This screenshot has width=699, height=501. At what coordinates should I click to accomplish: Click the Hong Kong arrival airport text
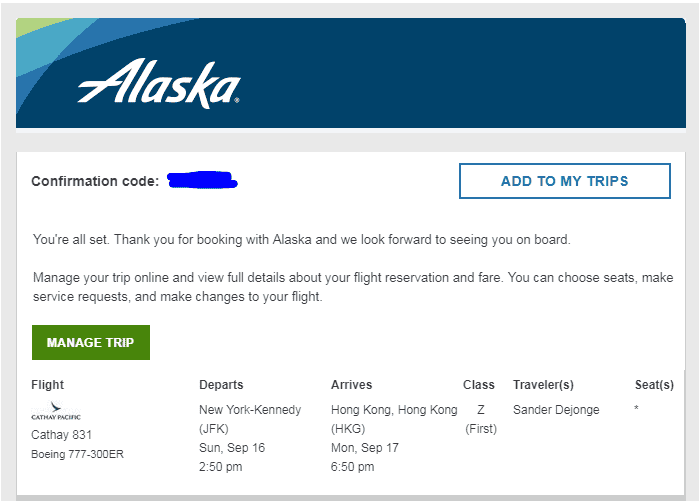click(393, 410)
